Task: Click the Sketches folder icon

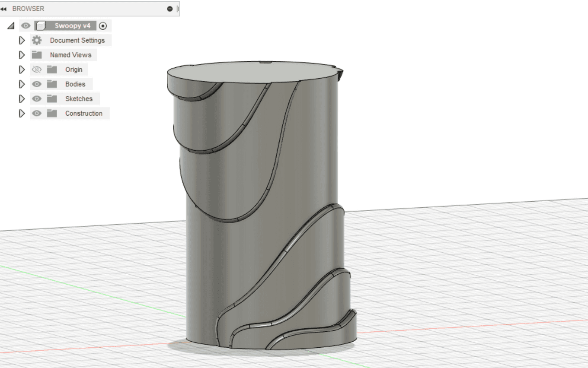Action: (x=52, y=99)
